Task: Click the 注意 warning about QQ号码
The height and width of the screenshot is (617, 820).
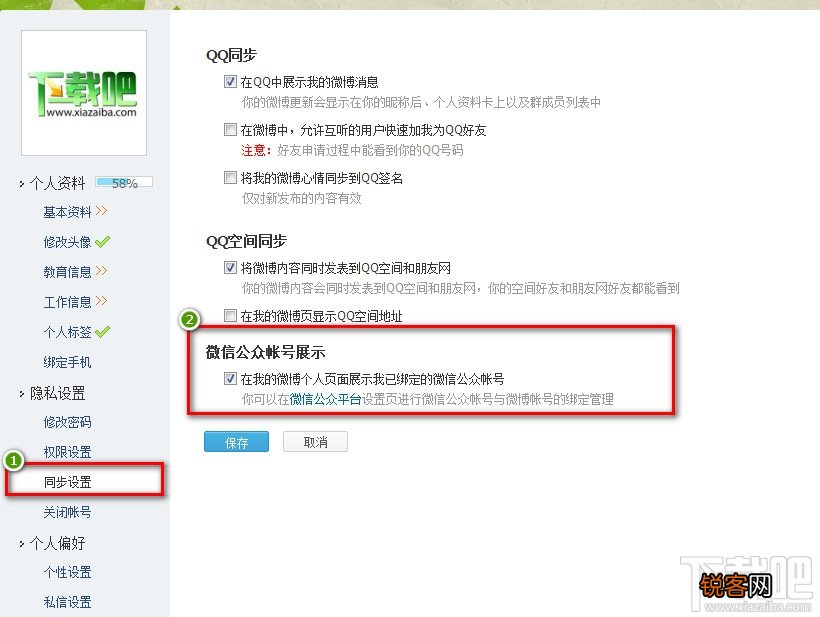Action: click(352, 151)
